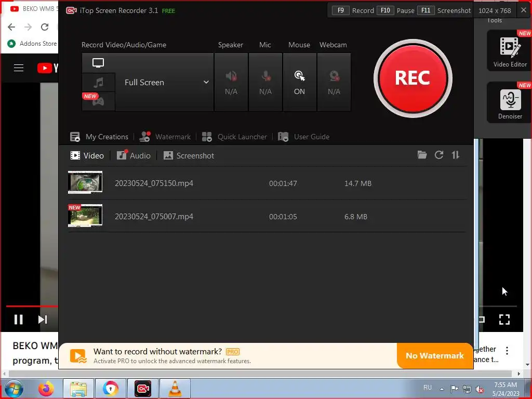Image resolution: width=532 pixels, height=399 pixels.
Task: Open the YouTube hamburger menu
Action: pos(19,68)
